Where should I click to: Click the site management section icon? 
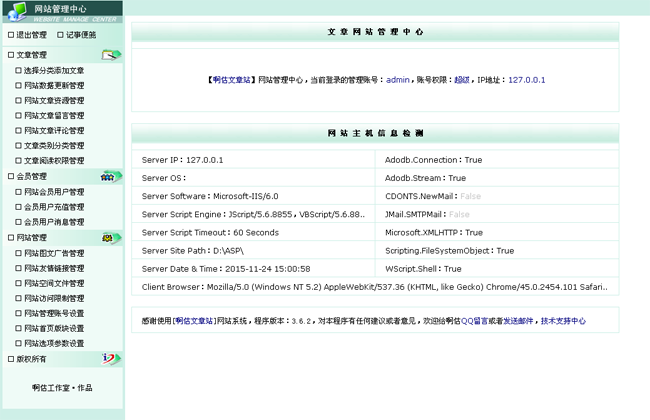(111, 238)
